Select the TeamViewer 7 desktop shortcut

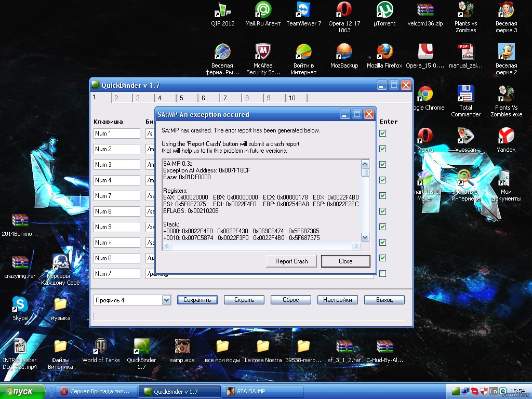tap(303, 14)
